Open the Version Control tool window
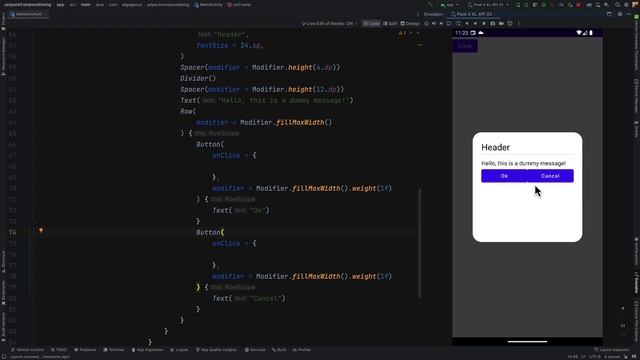 27,350
